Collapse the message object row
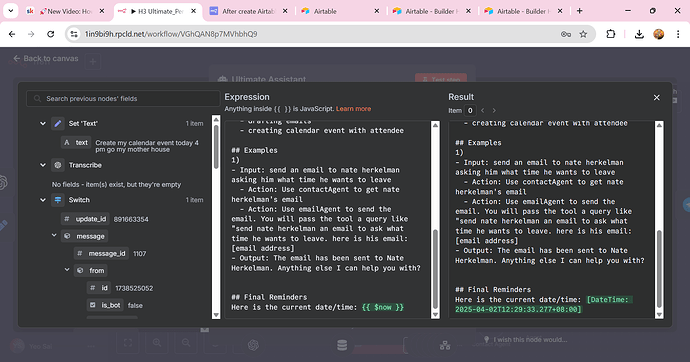The width and height of the screenshot is (690, 362). [54, 236]
